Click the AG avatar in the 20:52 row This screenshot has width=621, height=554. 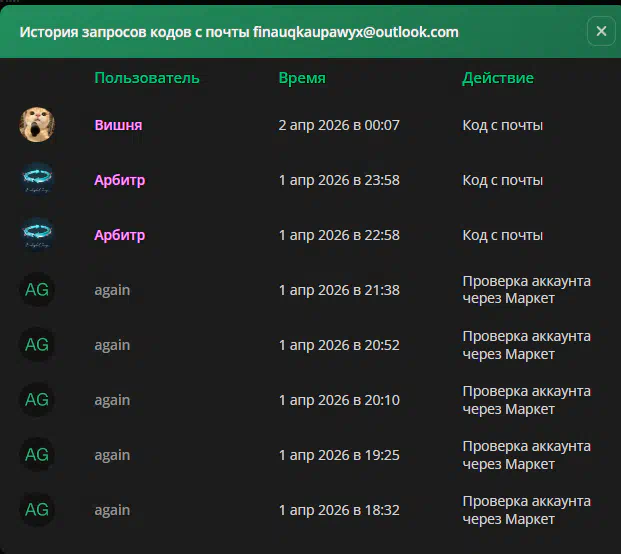[x=37, y=345]
